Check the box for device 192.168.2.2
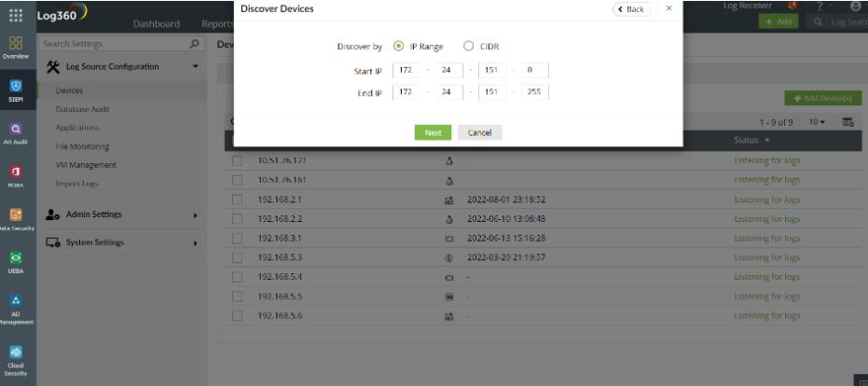Screen dimensions: 868x386 (x=237, y=219)
